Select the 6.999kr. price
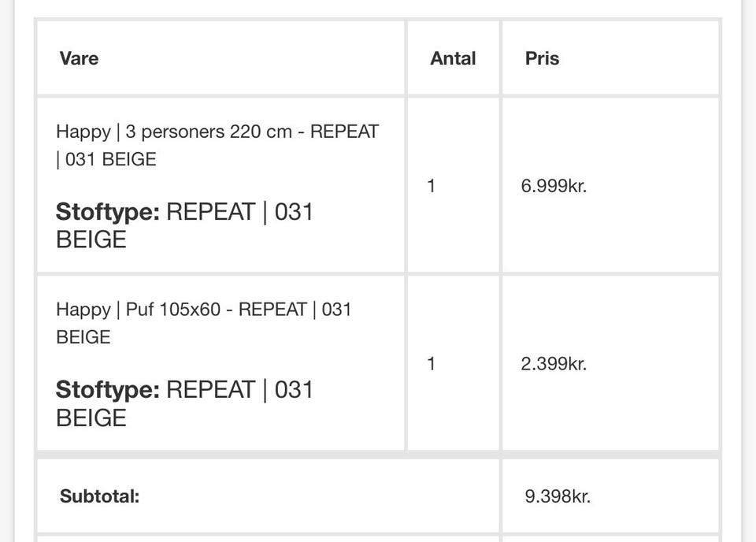This screenshot has height=542, width=756. (554, 186)
